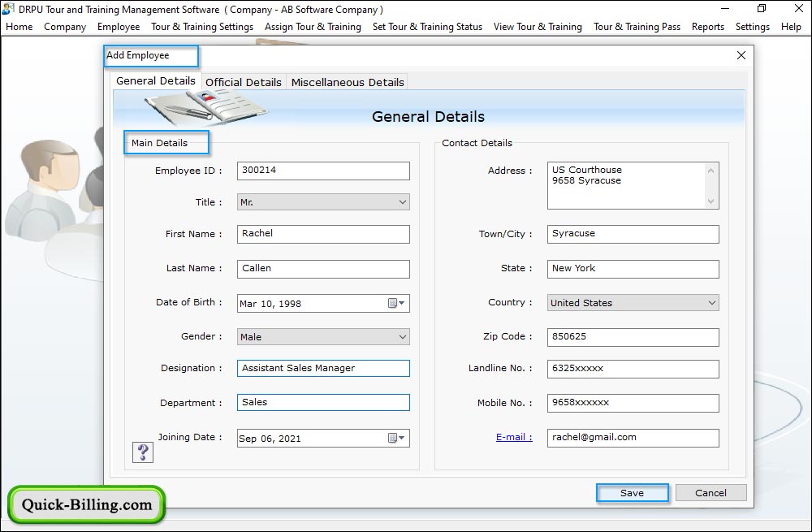Click the Date of Birth value Mar 10, 1998
The width and height of the screenshot is (812, 532).
[x=270, y=304]
